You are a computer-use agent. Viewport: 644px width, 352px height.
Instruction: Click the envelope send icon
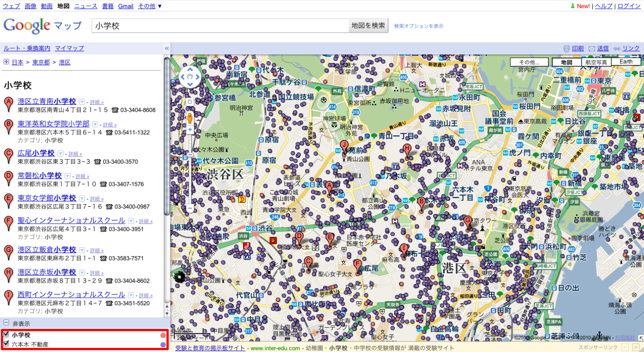(x=591, y=49)
